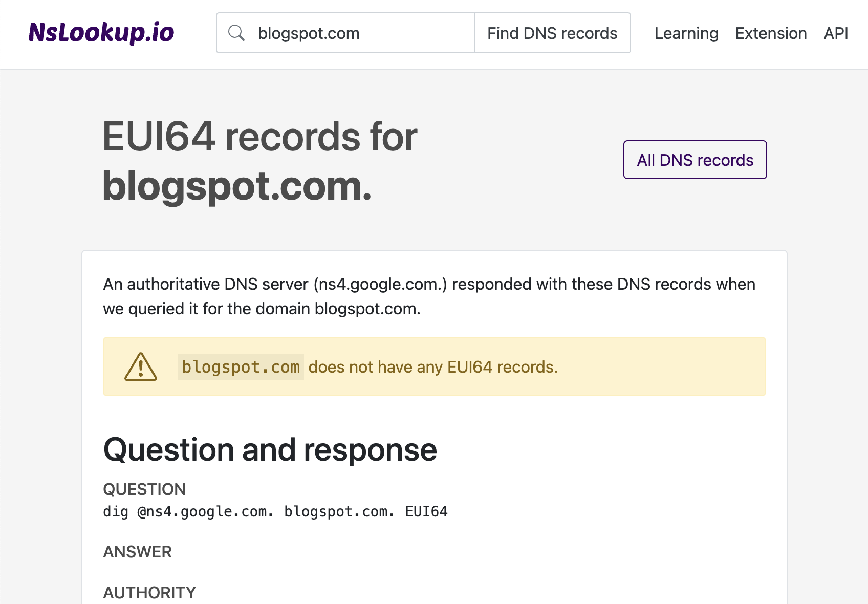868x604 pixels.
Task: Click the QUESTION section label
Action: (x=144, y=489)
